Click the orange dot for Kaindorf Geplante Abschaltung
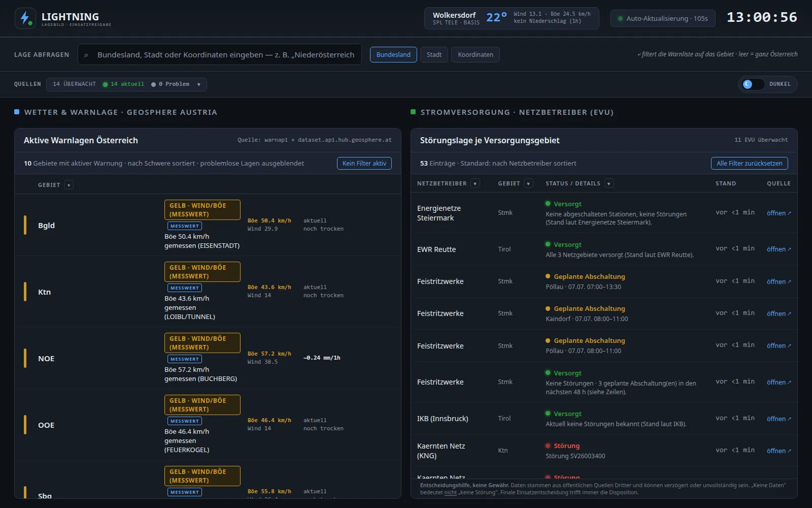The height and width of the screenshot is (508, 812). [x=548, y=308]
